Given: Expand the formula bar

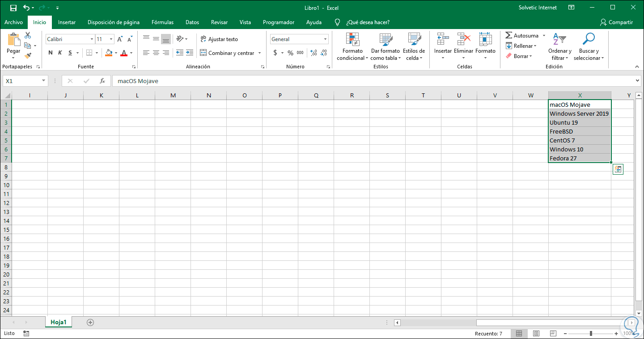Looking at the screenshot, I should (637, 81).
